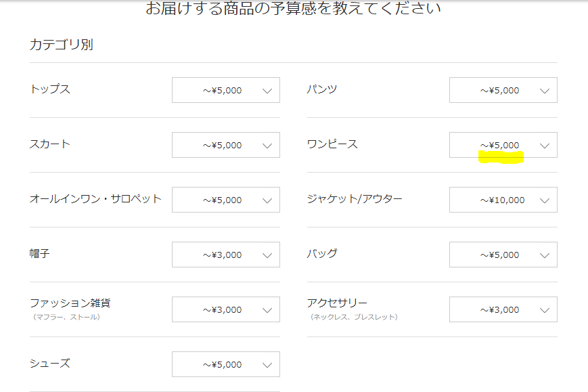Click the chevron arrow in 帽子 dropdown
This screenshot has height=392, width=588.
pyautogui.click(x=267, y=255)
